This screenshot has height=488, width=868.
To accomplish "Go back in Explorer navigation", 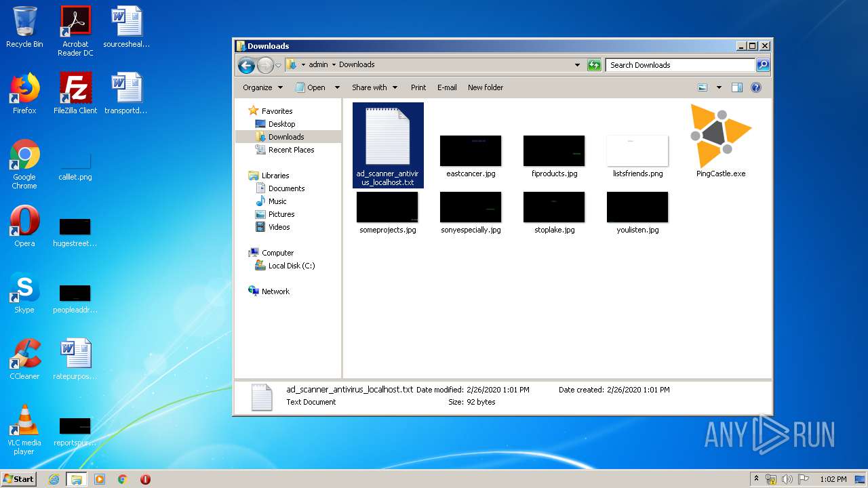I will tap(246, 65).
